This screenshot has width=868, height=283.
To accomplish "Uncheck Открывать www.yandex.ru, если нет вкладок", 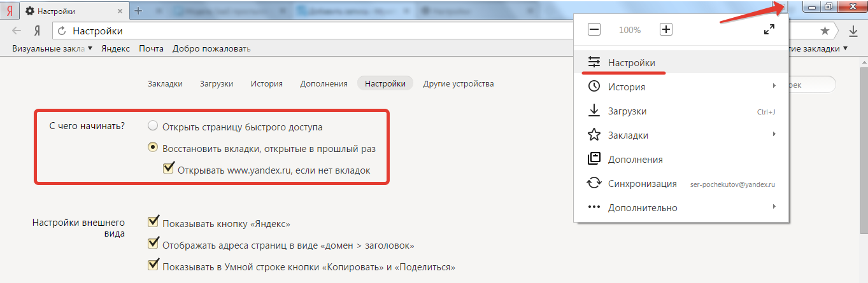I will pos(169,169).
